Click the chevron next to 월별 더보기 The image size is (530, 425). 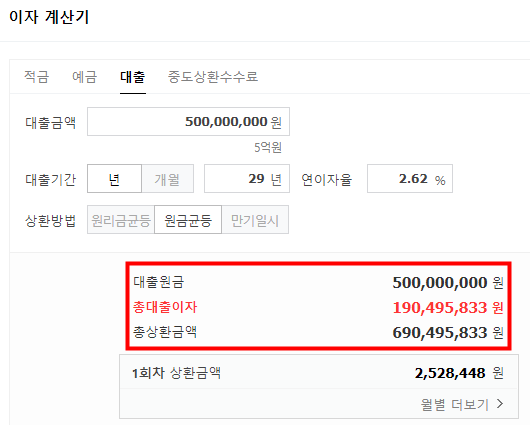click(500, 404)
